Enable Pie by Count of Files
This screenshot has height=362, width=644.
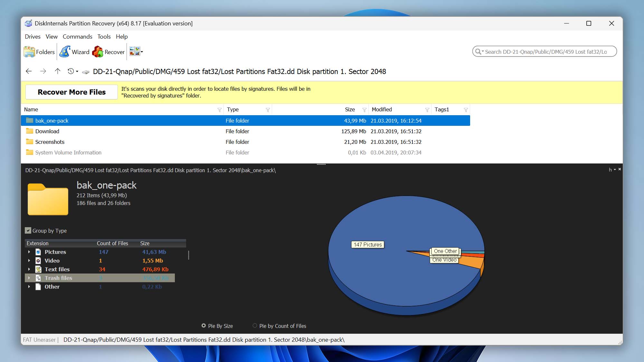255,326
